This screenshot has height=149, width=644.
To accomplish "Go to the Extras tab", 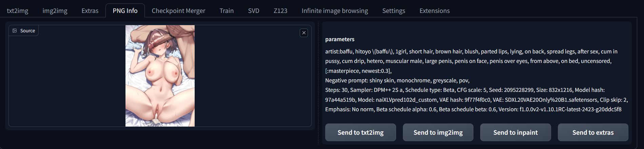I will click(x=90, y=11).
